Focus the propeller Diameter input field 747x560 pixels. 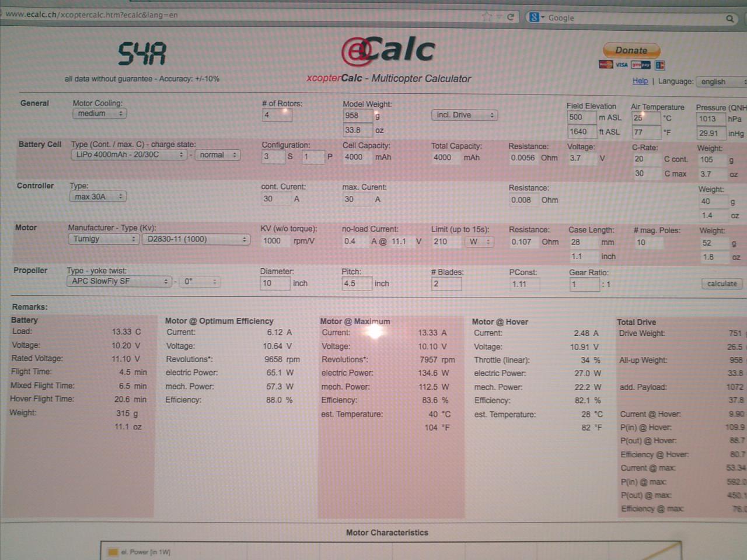coord(274,283)
